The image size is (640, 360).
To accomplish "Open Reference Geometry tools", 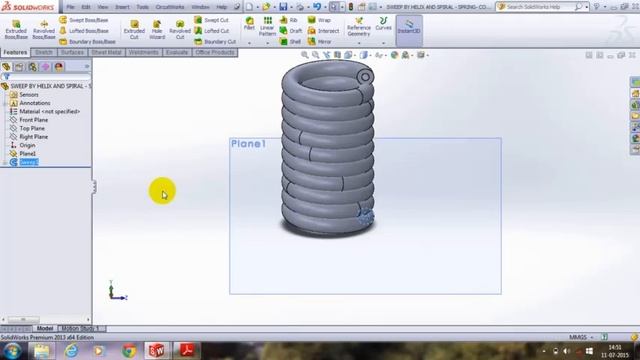I will 359,27.
